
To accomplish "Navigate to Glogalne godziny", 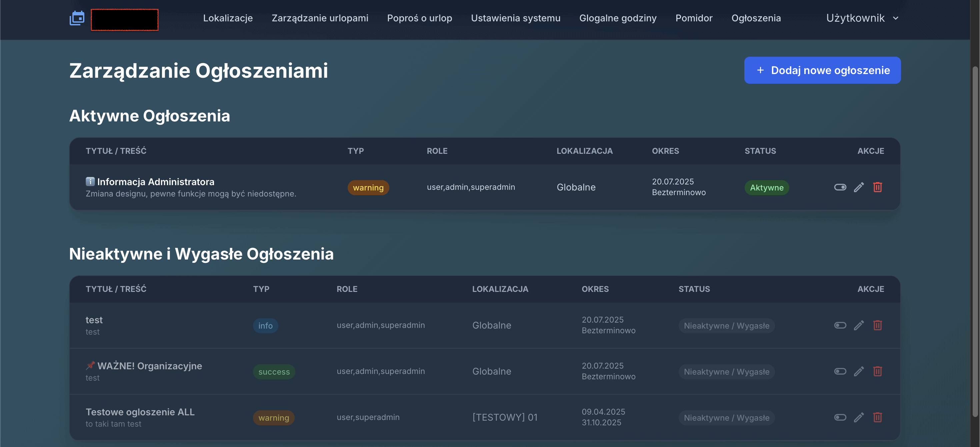I will pyautogui.click(x=618, y=18).
